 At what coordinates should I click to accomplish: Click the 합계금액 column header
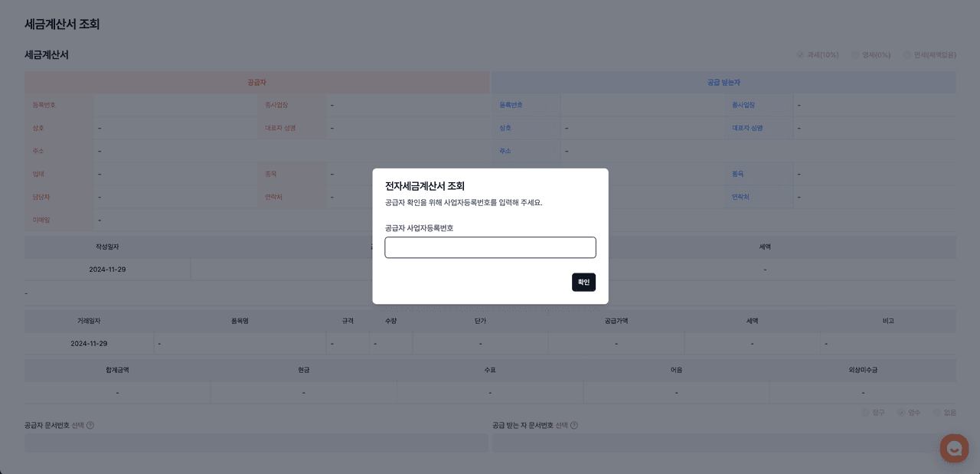click(117, 370)
